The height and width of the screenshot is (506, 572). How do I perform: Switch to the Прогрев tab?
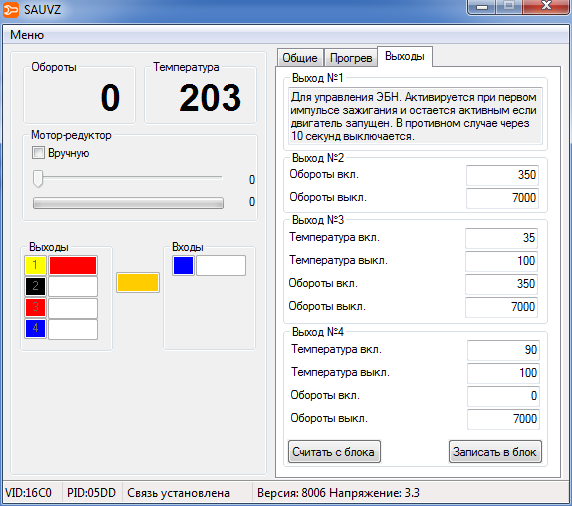(351, 58)
